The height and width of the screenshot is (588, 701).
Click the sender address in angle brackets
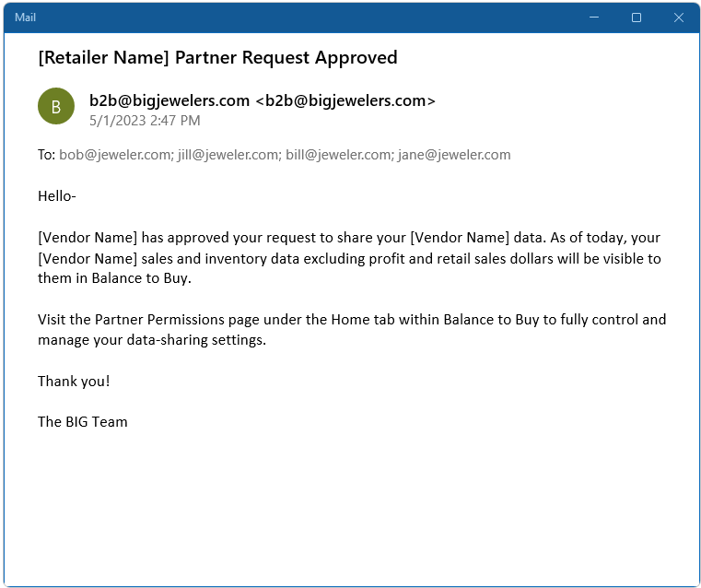tap(345, 100)
